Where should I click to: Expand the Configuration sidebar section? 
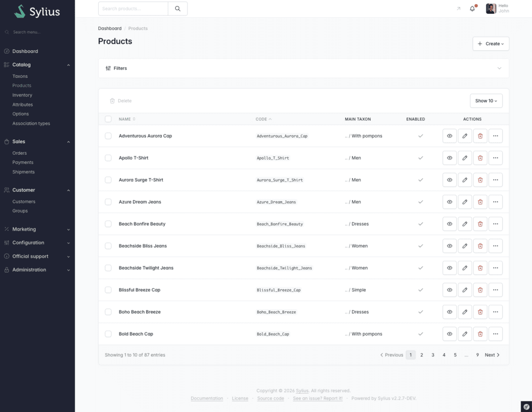(37, 243)
